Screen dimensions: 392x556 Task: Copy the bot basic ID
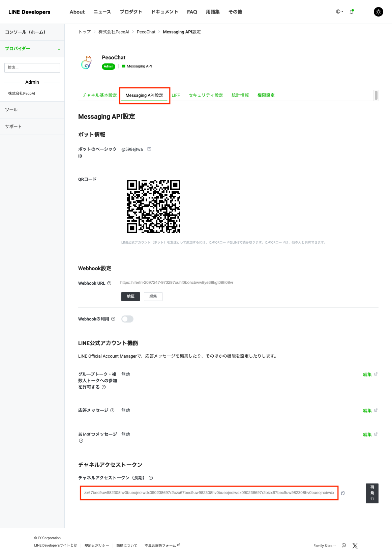(149, 149)
